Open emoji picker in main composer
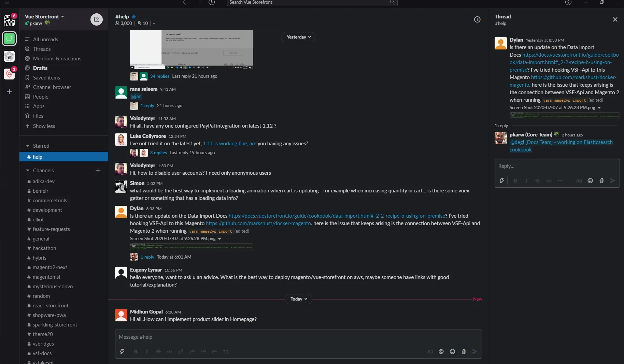Screen dimensions: 624x364 (x=452, y=351)
